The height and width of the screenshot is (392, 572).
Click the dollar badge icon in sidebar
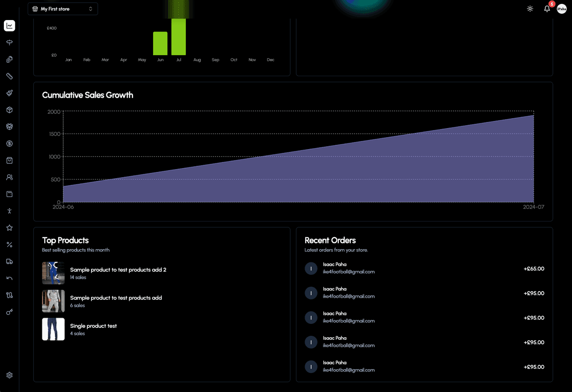(x=10, y=143)
